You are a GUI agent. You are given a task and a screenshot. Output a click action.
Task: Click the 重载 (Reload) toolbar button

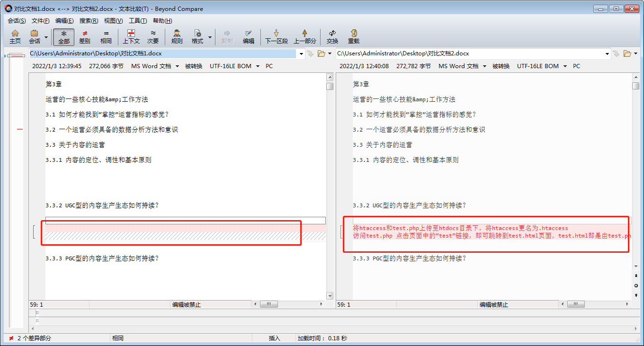(354, 37)
